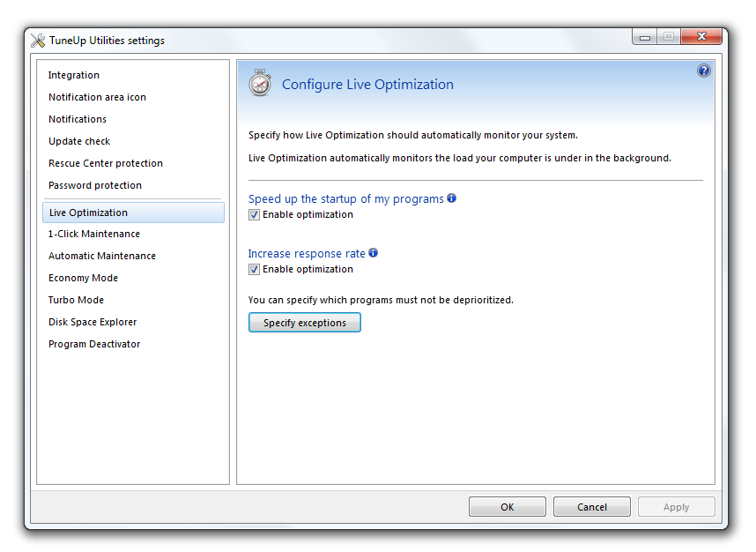
Task: Click info icon beside Speed up startup heading
Action: pos(451,198)
